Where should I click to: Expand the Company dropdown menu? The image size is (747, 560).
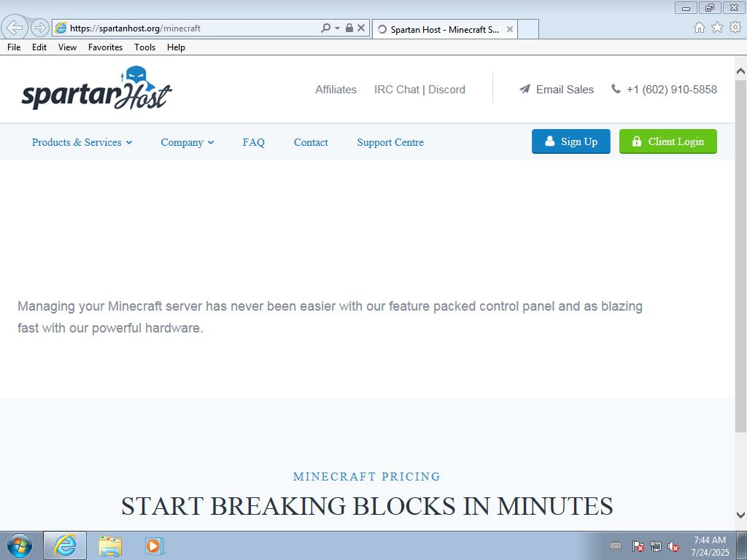pyautogui.click(x=187, y=142)
